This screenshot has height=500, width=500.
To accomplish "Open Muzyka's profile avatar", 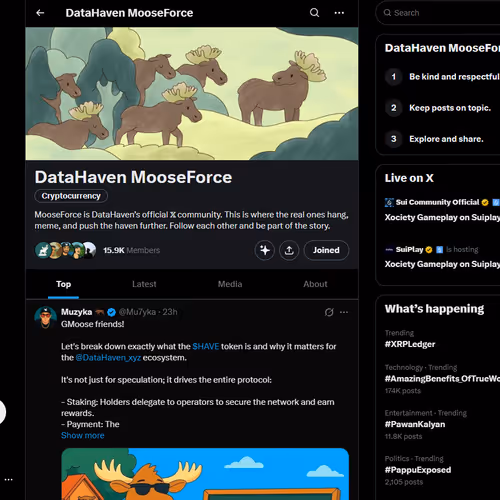I will 46,317.
